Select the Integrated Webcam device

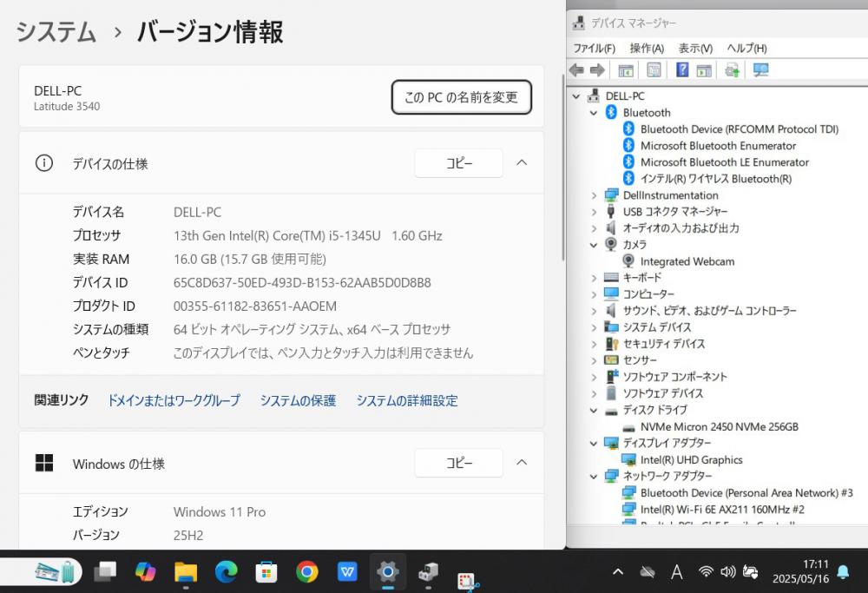pos(687,261)
